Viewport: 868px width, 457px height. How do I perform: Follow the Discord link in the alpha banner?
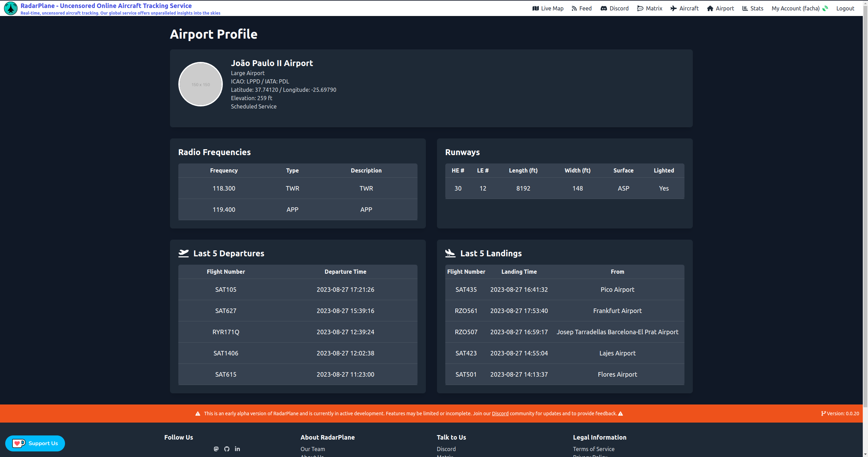coord(500,414)
